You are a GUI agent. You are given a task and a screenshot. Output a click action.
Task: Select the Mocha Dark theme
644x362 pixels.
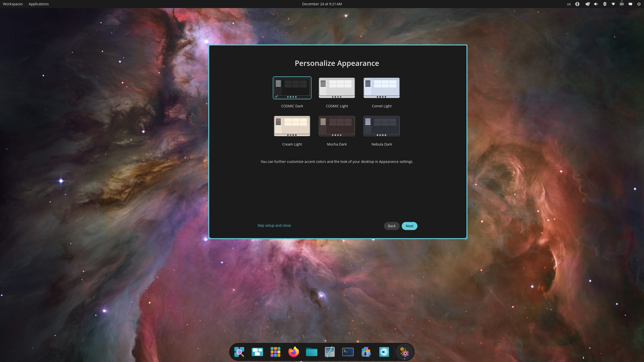337,126
